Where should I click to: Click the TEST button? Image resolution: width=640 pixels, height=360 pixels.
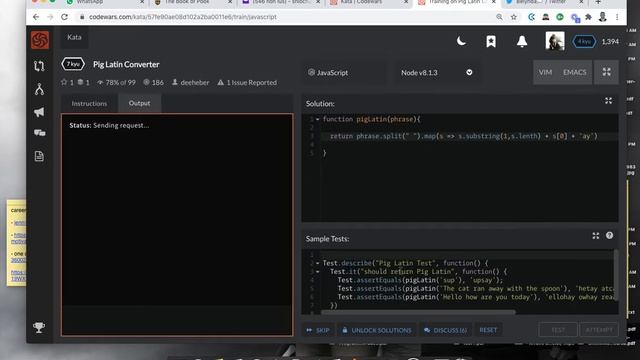[x=558, y=330]
